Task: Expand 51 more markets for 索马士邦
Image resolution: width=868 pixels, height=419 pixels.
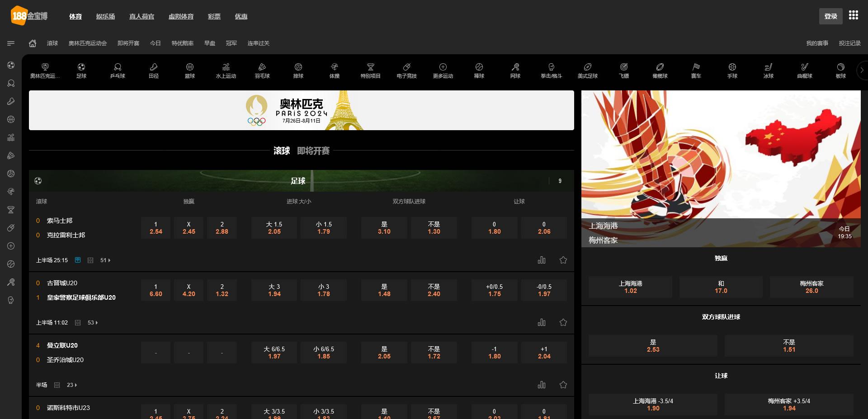Action: [x=105, y=260]
